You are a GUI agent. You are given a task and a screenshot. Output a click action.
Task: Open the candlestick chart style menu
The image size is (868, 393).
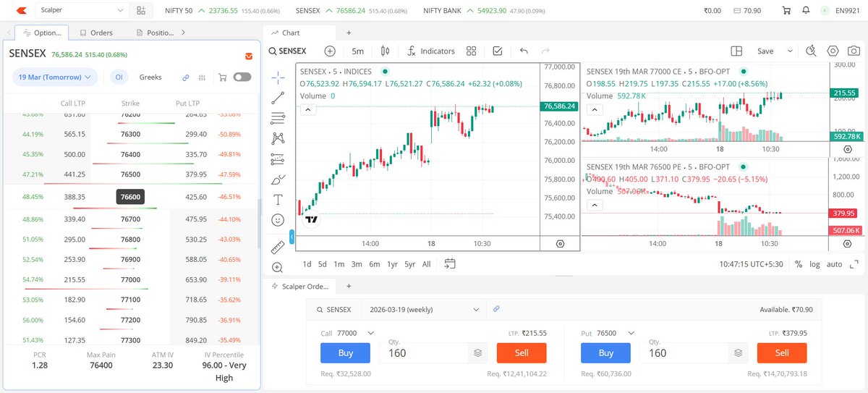pos(385,51)
